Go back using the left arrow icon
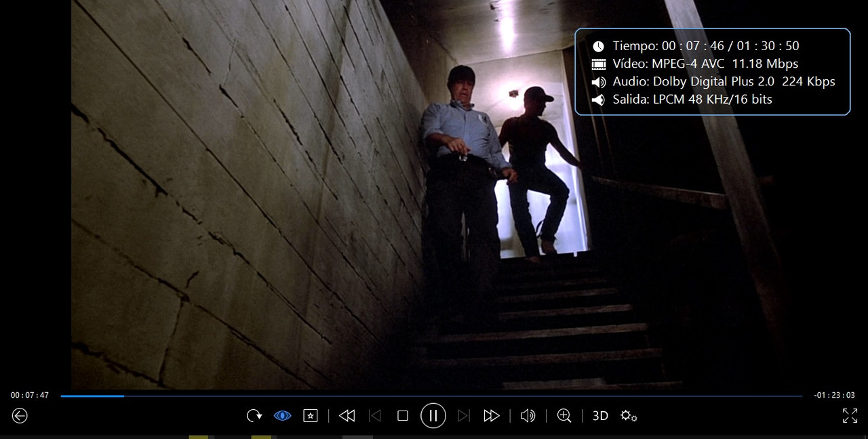 tap(20, 415)
